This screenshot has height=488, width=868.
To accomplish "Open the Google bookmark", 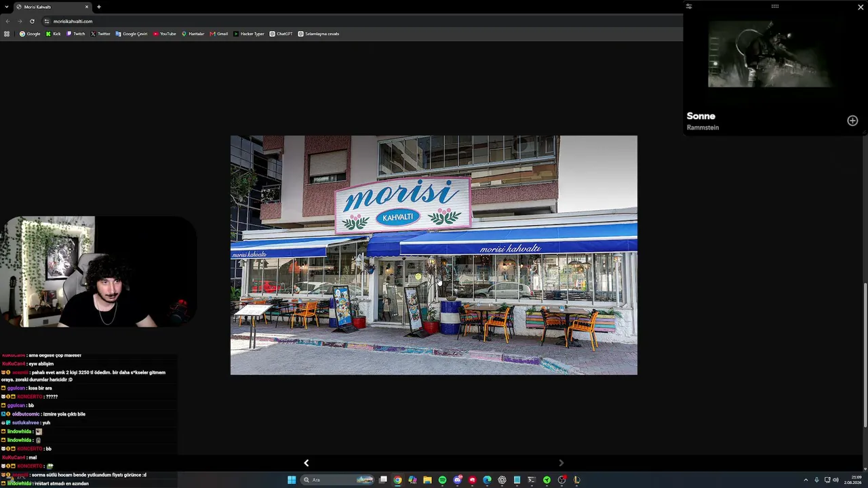I will (x=30, y=34).
